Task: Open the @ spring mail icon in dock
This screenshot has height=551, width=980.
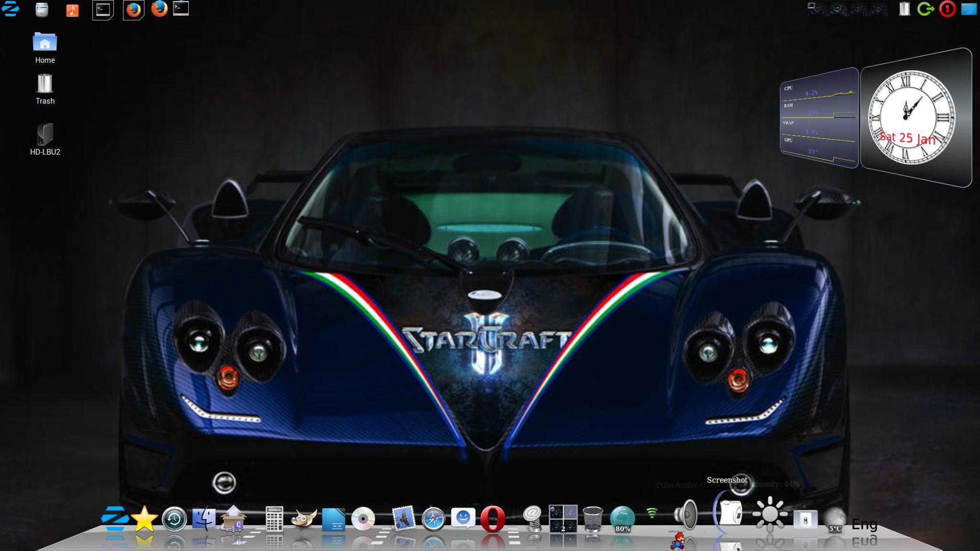Action: tap(533, 519)
